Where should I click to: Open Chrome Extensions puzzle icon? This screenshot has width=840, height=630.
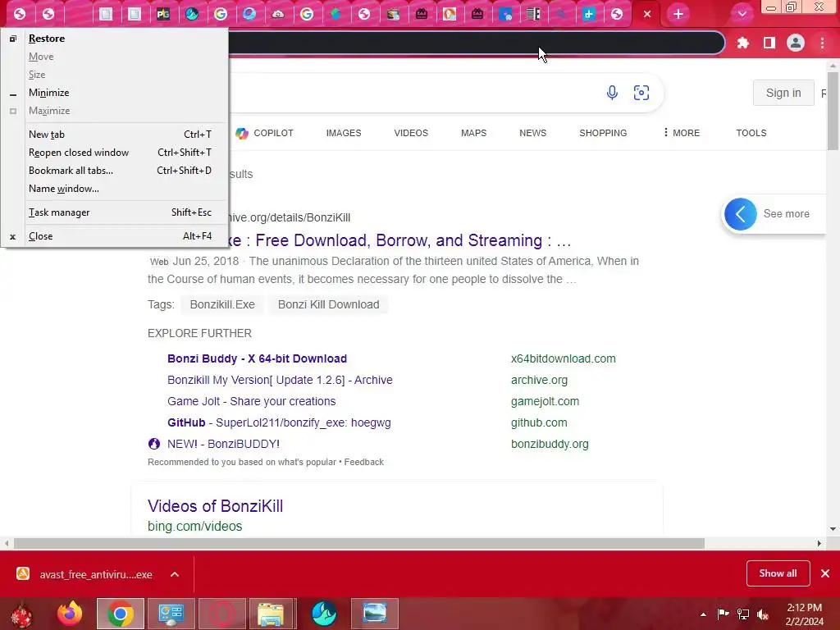(x=742, y=43)
